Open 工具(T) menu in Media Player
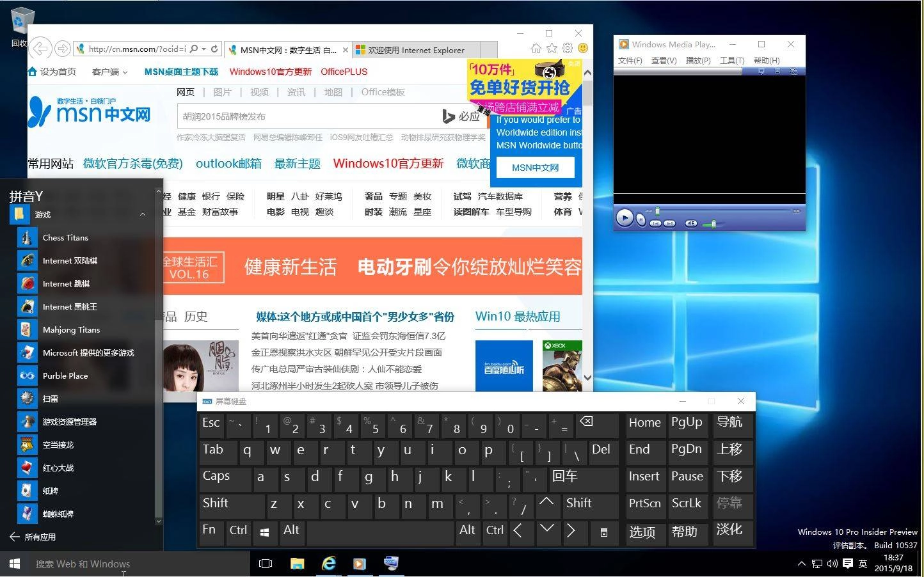Image resolution: width=924 pixels, height=577 pixels. pyautogui.click(x=732, y=60)
